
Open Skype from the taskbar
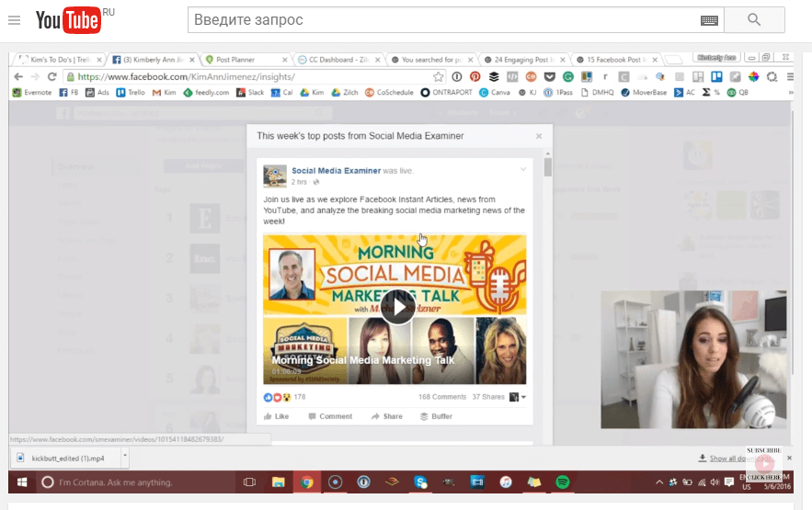[x=420, y=482]
